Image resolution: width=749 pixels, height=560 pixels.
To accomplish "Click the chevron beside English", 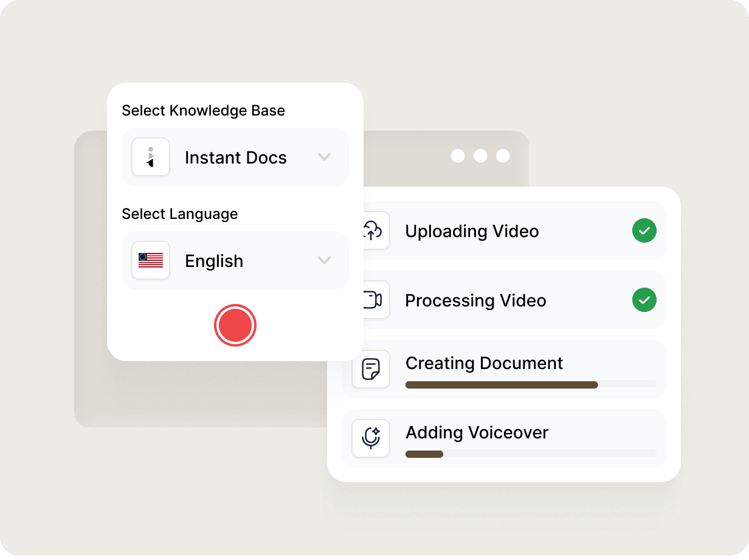I will (324, 260).
